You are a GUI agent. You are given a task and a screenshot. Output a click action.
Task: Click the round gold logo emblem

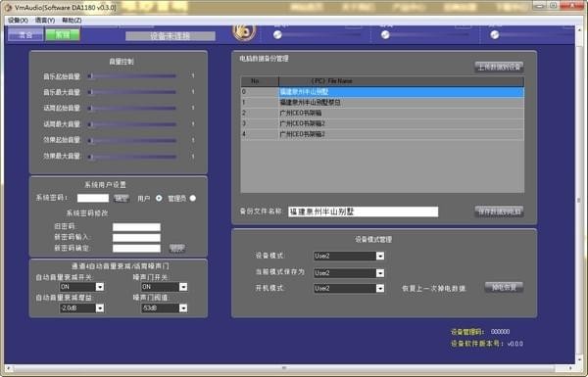click(x=244, y=32)
